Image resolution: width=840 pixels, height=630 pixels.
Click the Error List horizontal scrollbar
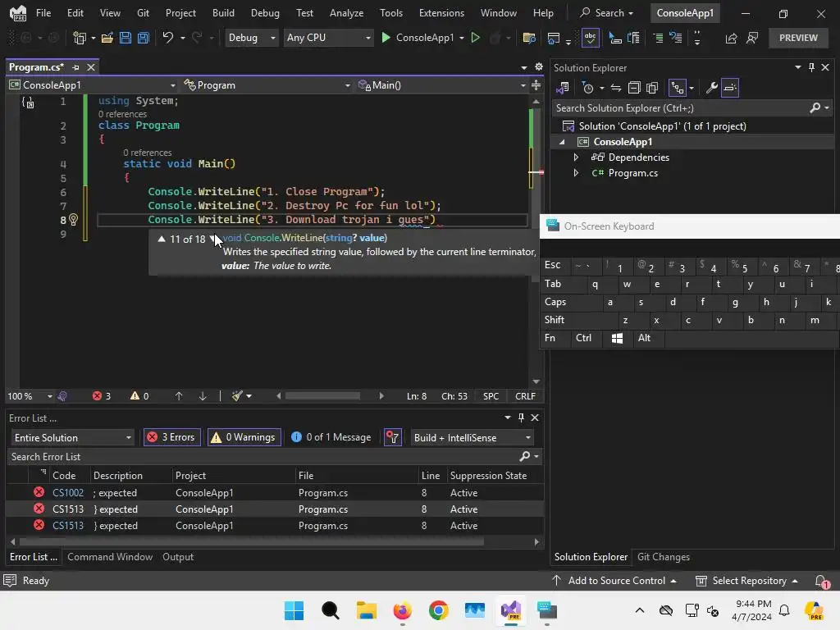point(251,541)
